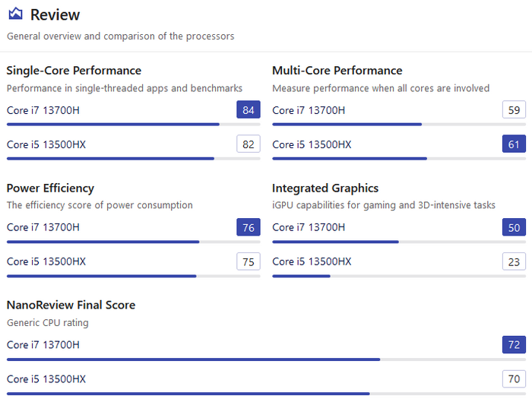Select the single-core score 84 badge

(x=249, y=109)
